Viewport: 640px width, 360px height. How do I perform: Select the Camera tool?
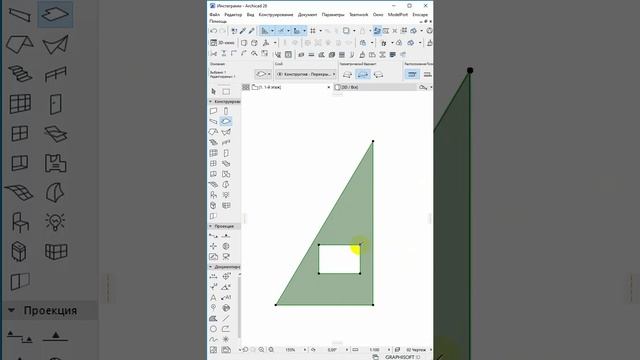coord(226,257)
